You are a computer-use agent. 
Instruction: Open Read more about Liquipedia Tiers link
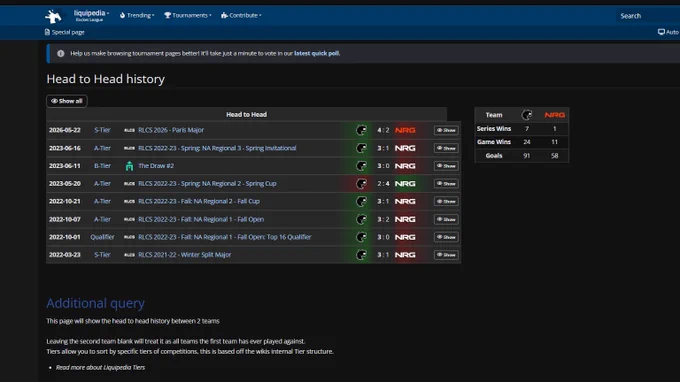[x=101, y=367]
